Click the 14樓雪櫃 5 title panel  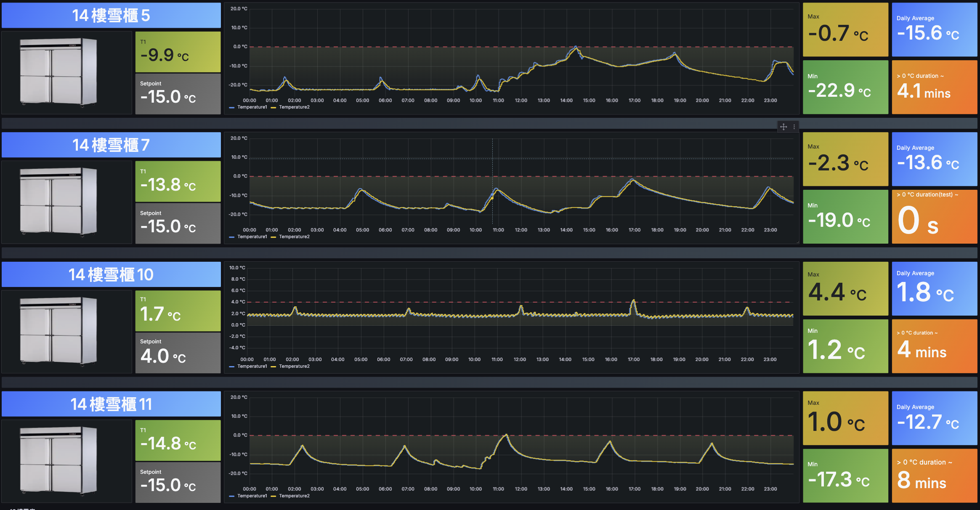pos(111,16)
